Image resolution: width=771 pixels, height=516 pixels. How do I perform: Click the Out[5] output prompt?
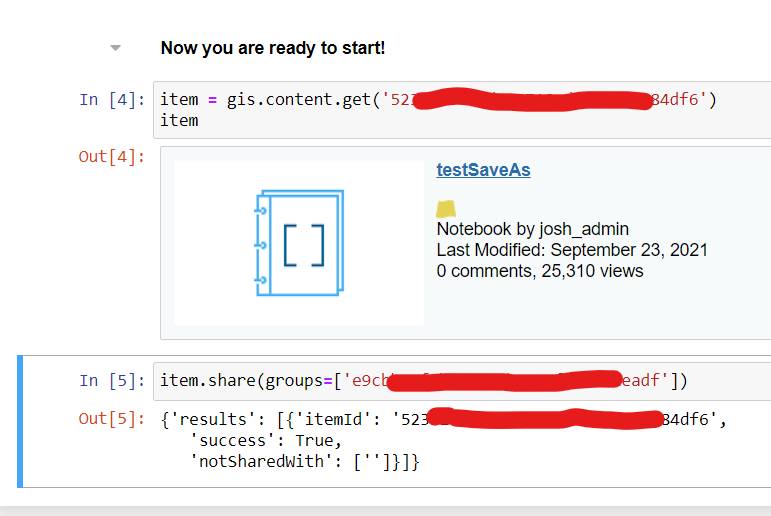click(112, 419)
